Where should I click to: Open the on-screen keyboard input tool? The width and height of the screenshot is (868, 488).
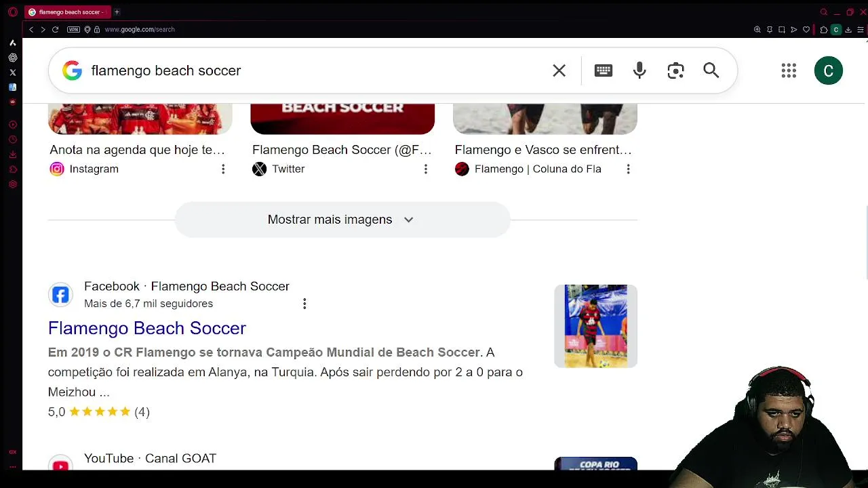click(x=604, y=70)
